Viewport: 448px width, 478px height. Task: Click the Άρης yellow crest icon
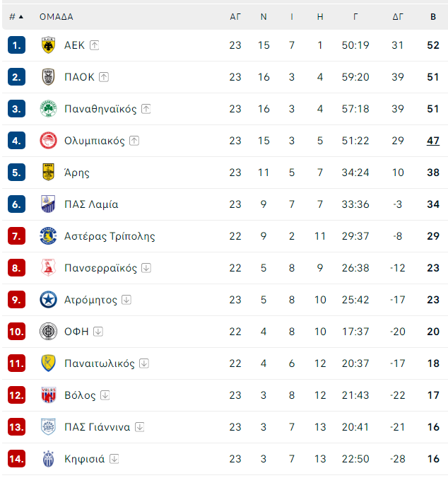point(49,173)
